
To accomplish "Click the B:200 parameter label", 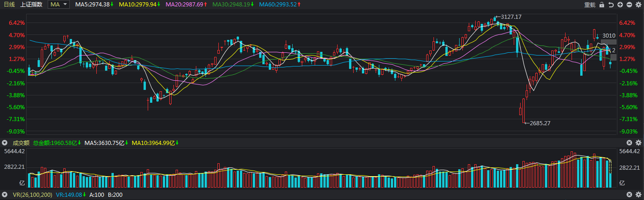I will [115, 195].
